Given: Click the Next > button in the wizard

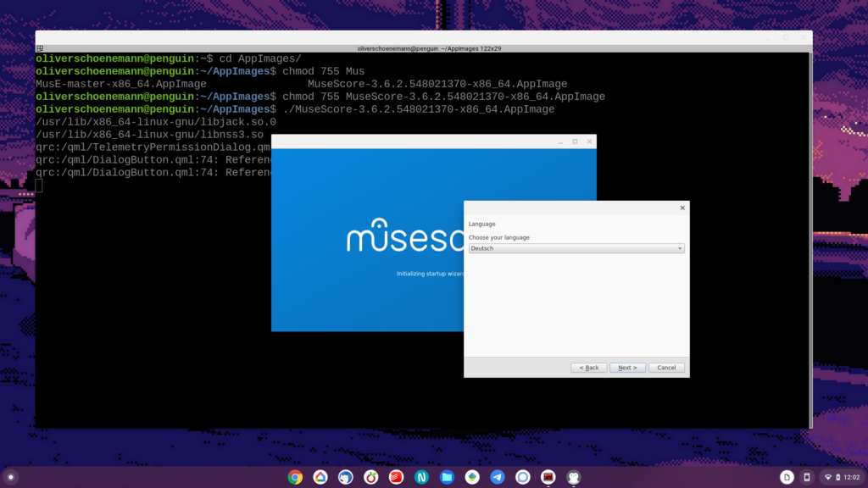Looking at the screenshot, I should click(x=627, y=368).
